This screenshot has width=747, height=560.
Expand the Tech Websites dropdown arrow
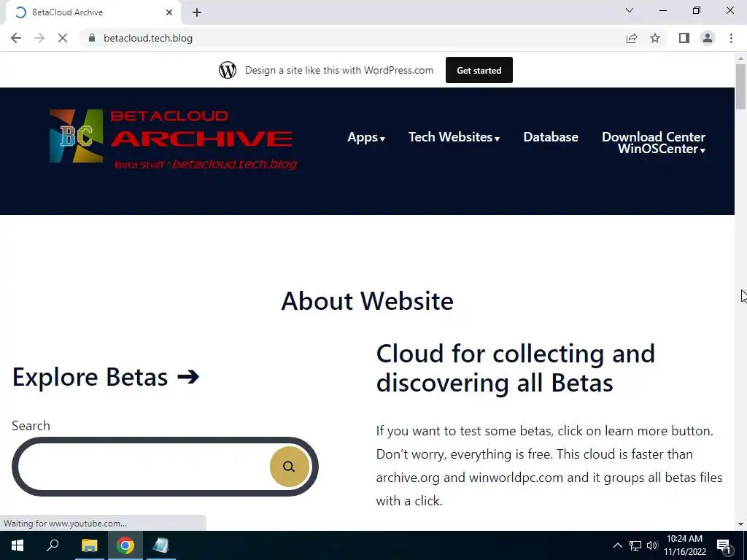(497, 139)
